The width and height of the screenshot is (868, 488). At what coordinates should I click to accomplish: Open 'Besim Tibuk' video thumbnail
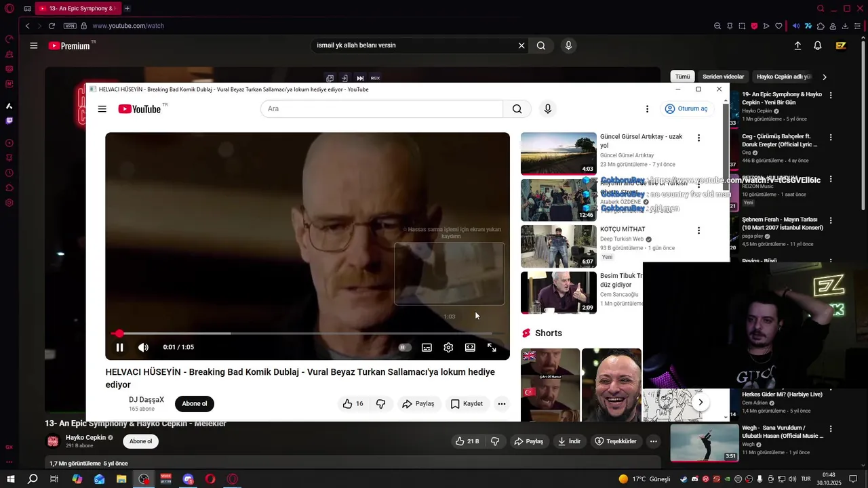pyautogui.click(x=559, y=293)
